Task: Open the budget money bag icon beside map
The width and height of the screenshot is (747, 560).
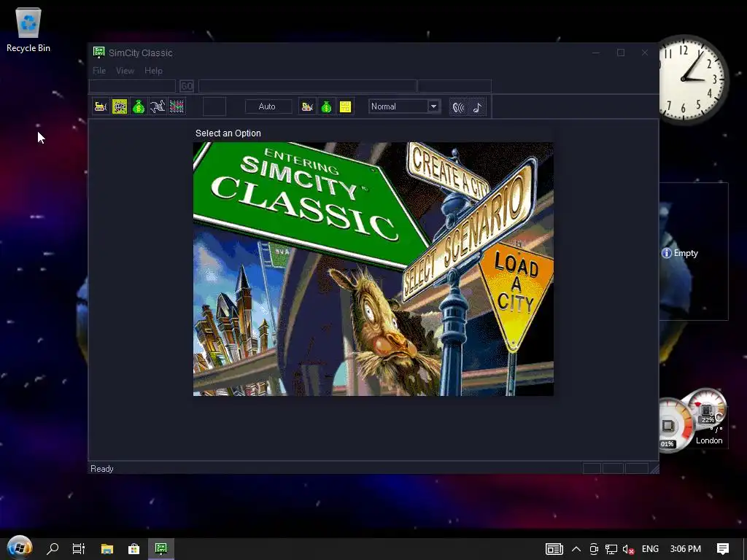Action: click(139, 106)
